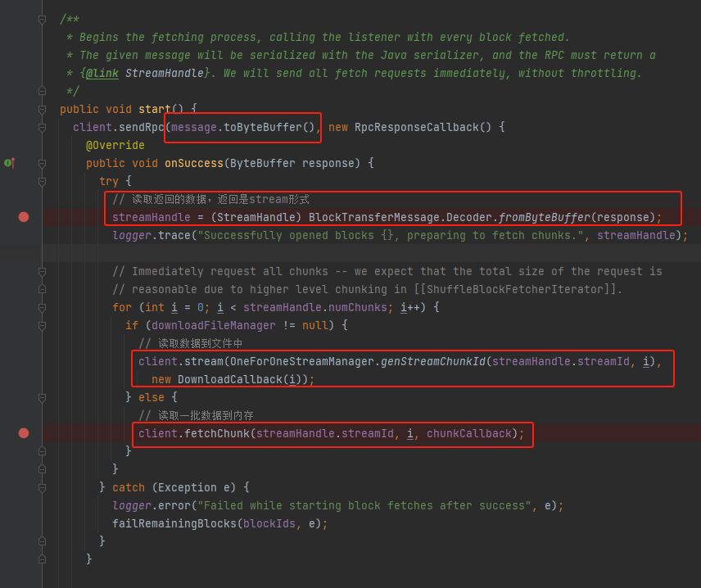Image resolution: width=701 pixels, height=588 pixels.
Task: Click the (StreamHandle) cast expression
Action: point(256,217)
